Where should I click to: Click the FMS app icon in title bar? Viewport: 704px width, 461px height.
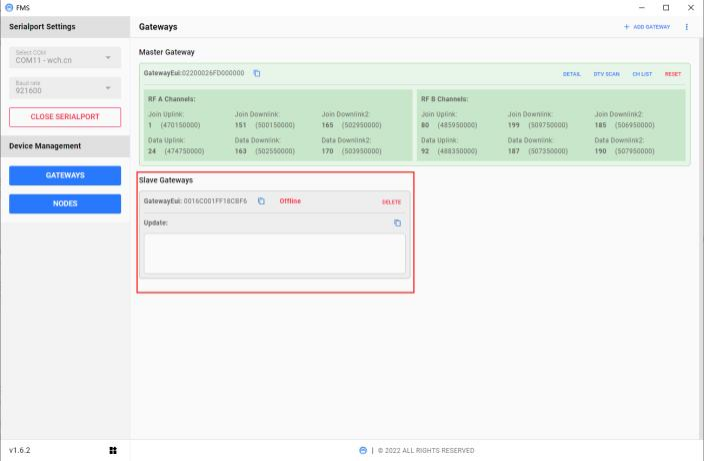pos(10,7)
